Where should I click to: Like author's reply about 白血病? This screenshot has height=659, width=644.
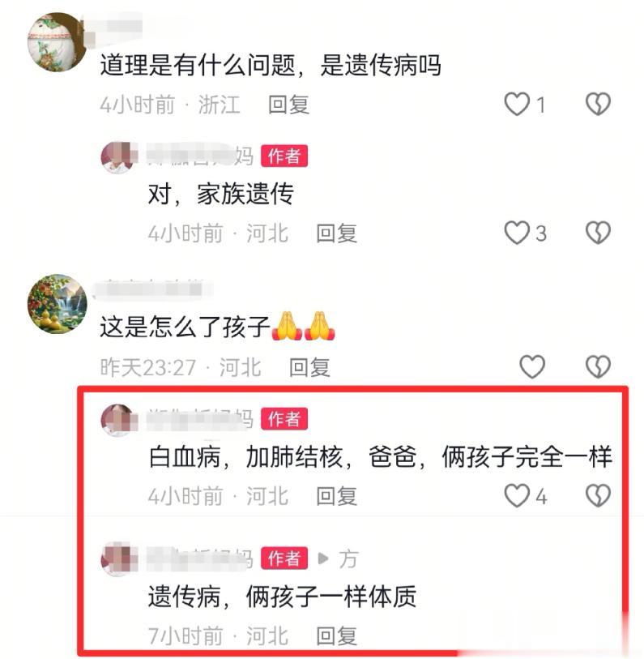517,496
